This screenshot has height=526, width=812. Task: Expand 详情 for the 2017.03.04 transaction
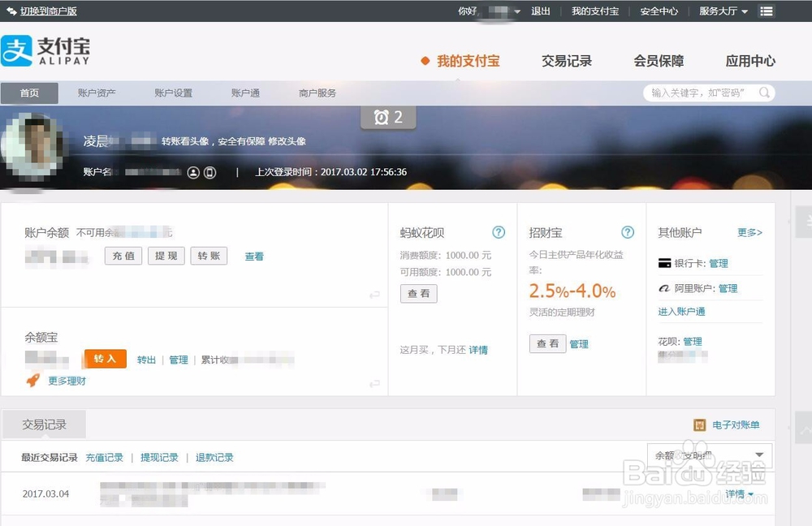(739, 494)
